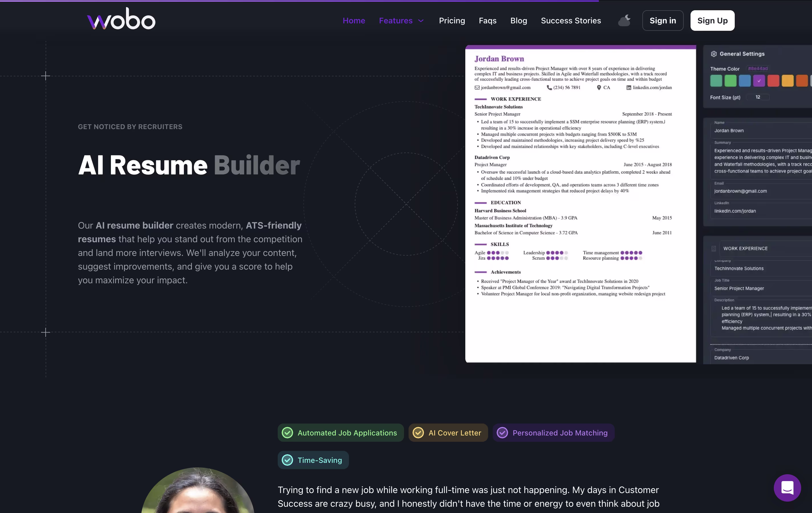Image resolution: width=812 pixels, height=513 pixels.
Task: Click the Time-Saving check icon
Action: [x=287, y=460]
